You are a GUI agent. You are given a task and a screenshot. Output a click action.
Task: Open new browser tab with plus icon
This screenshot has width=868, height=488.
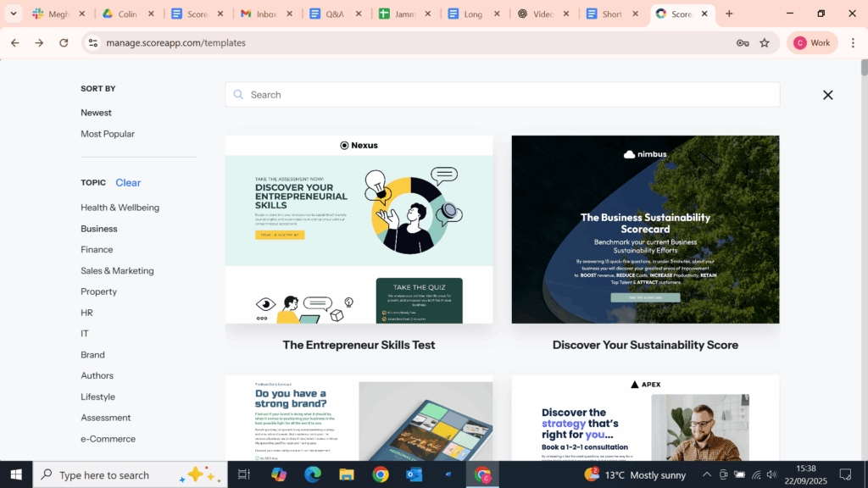tap(729, 14)
